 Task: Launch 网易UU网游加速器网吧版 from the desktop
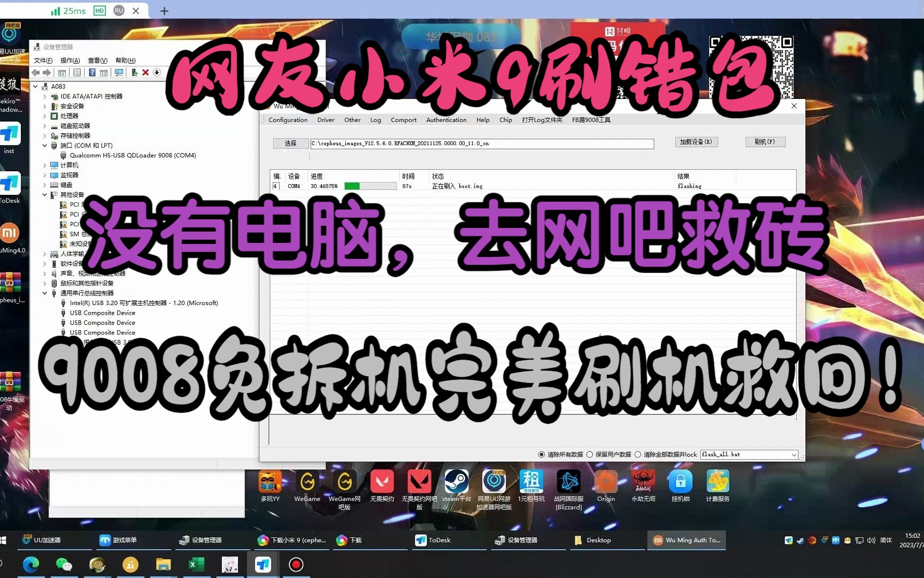(494, 482)
